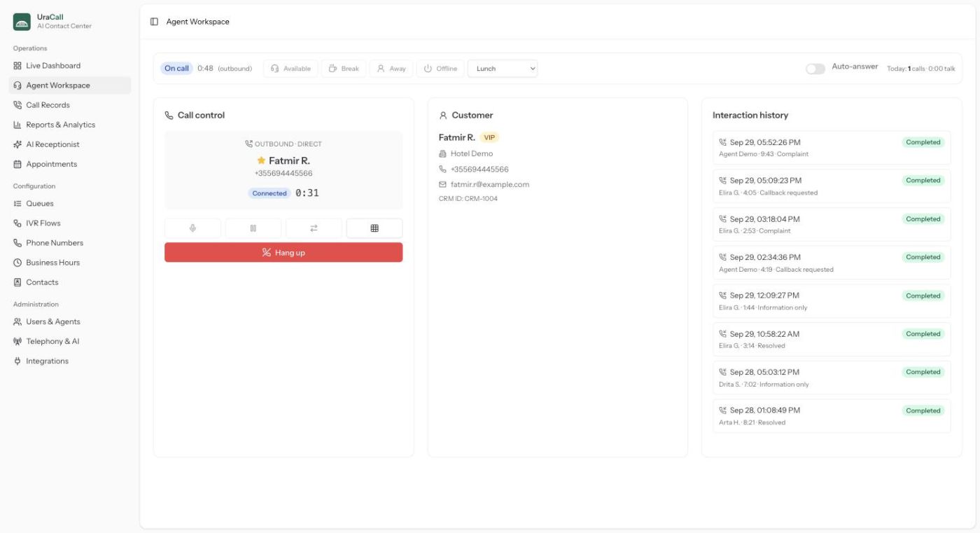Select Agent Workspace in sidebar
980x533 pixels.
(x=69, y=85)
